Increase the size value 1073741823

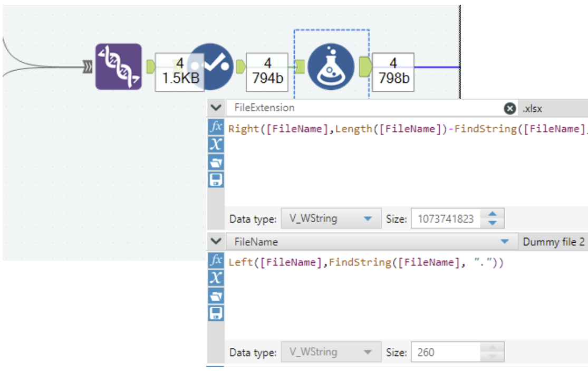[x=493, y=214]
